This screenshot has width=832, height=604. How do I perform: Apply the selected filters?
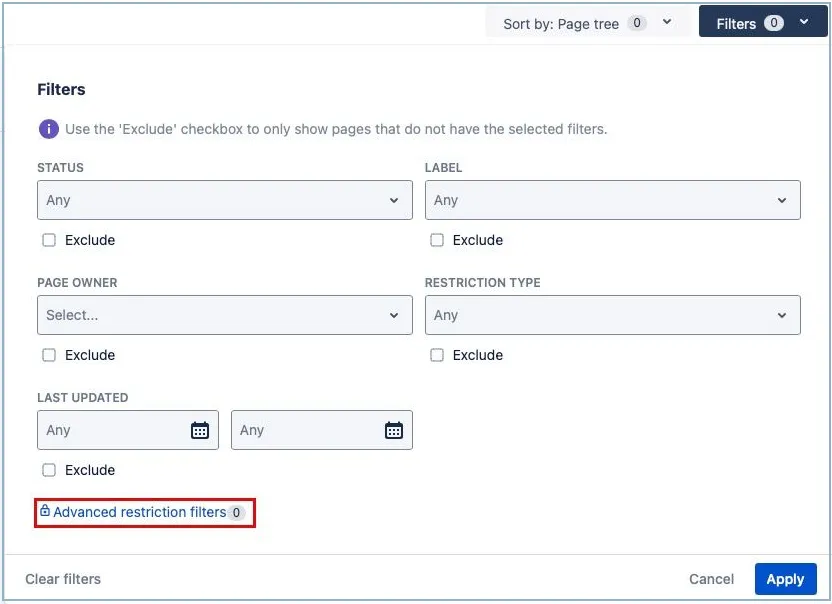(785, 579)
